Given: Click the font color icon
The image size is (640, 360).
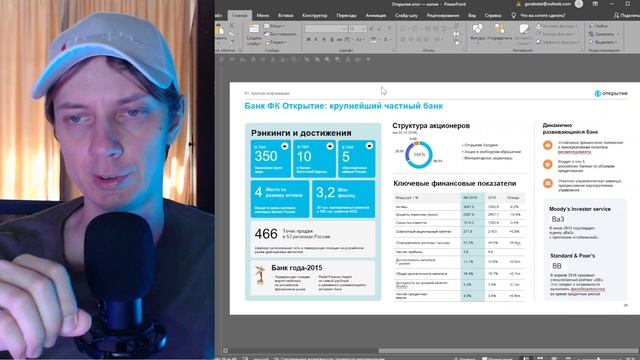Looking at the screenshot, I should [x=386, y=40].
